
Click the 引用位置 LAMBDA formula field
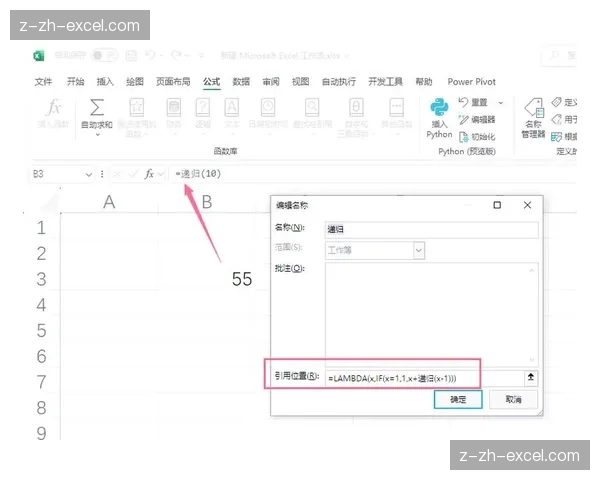[x=424, y=379]
